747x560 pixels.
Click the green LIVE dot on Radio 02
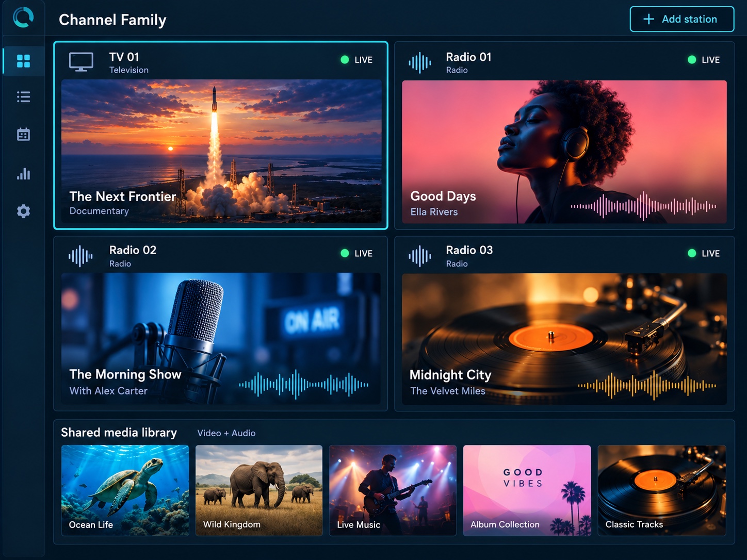345,253
